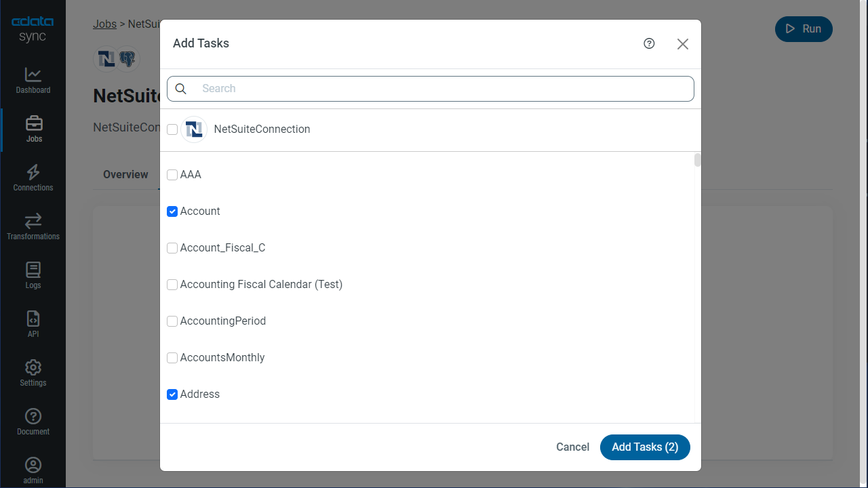Cancel the Add Tasks dialog
Image resolution: width=868 pixels, height=488 pixels.
(572, 447)
